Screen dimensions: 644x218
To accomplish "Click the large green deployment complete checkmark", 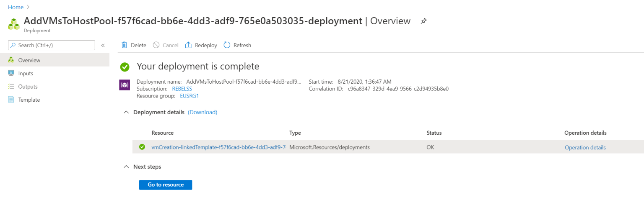I will coord(125,67).
